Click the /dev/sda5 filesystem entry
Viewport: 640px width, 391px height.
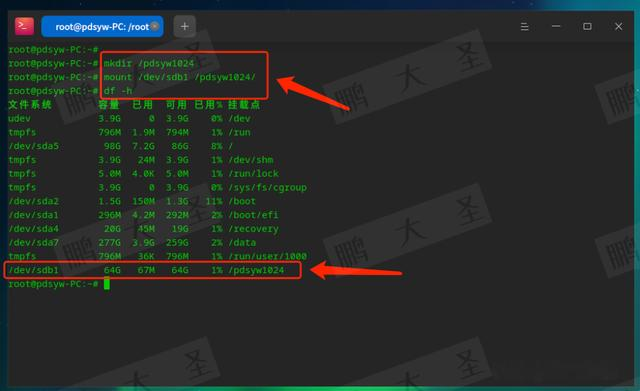point(33,146)
